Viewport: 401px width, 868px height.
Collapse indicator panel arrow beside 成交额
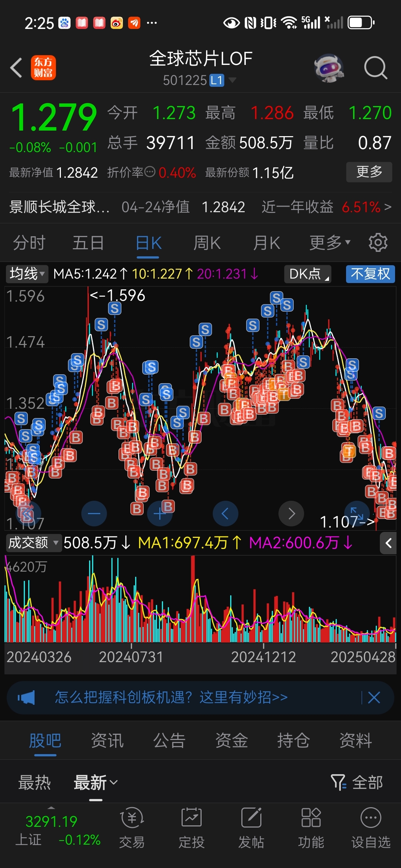tap(388, 543)
